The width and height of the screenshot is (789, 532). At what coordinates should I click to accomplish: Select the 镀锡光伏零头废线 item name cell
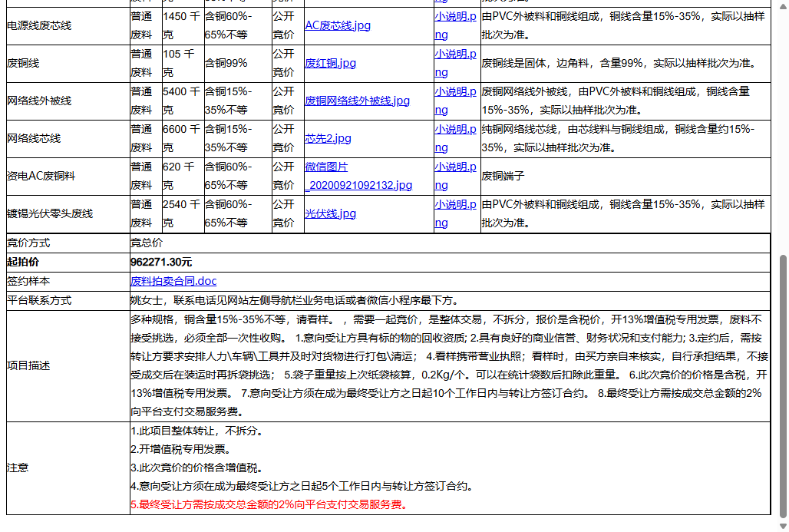click(x=68, y=214)
